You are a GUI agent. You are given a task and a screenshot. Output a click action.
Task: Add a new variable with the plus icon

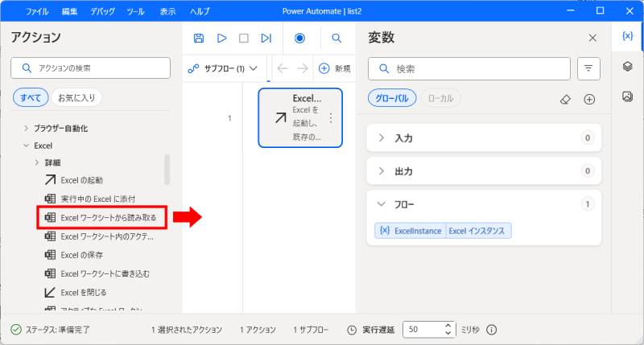click(x=589, y=99)
